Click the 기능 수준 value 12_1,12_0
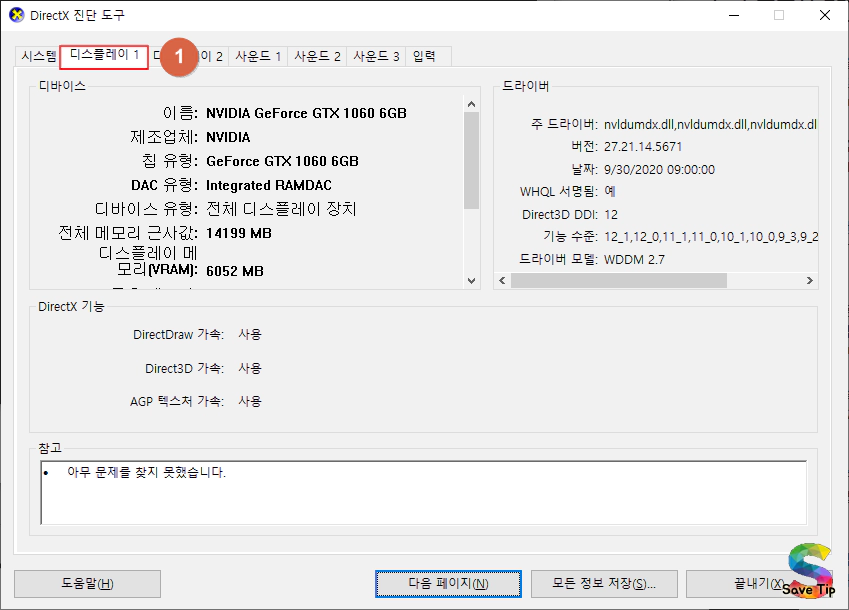The width and height of the screenshot is (849, 610). tap(710, 237)
